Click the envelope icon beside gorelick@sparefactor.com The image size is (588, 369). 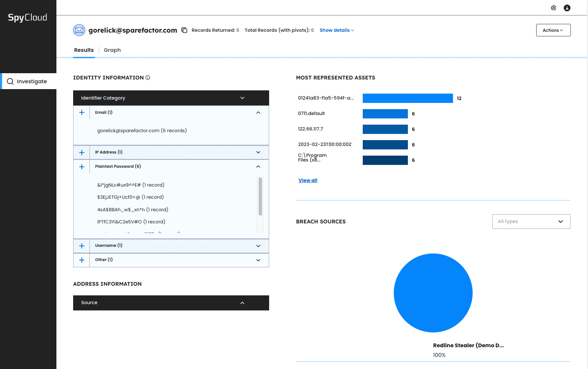(79, 30)
